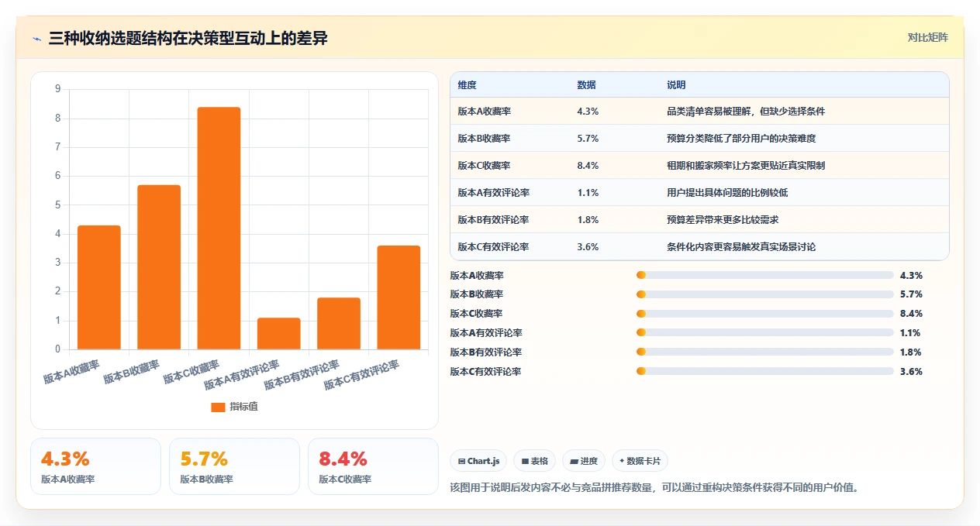This screenshot has height=526, width=980.
Task: Click the 版本A收藏率 bar in chart
Action: (x=99, y=287)
